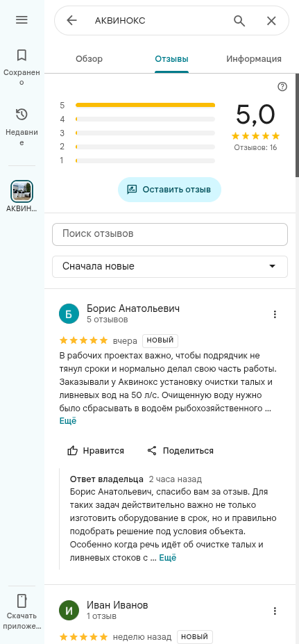Click the Оставить отзыв button

[x=169, y=190]
